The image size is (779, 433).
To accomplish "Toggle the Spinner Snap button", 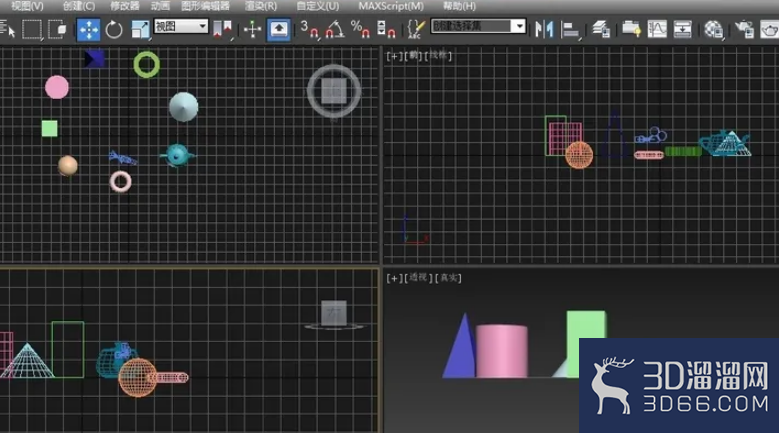I will tap(386, 29).
